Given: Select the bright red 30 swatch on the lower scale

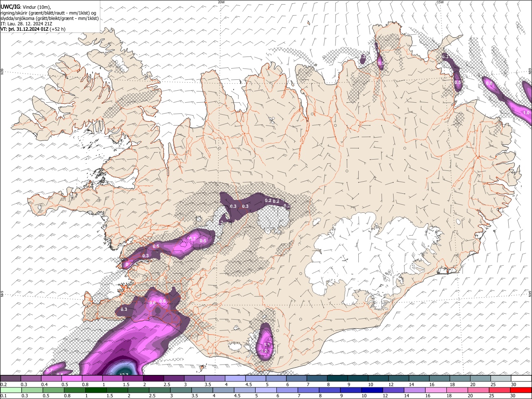Looking at the screenshot, I should (x=521, y=390).
